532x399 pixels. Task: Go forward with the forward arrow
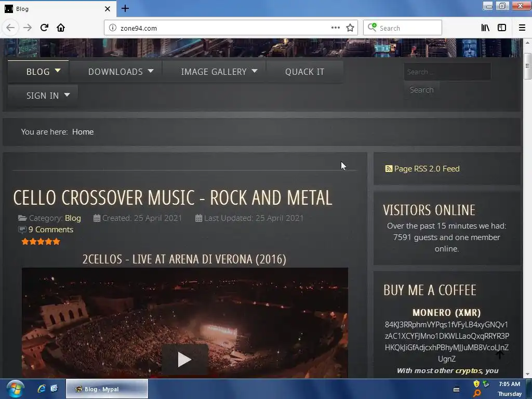pyautogui.click(x=28, y=28)
